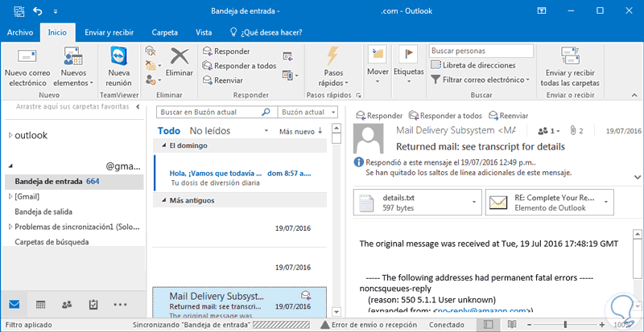The height and width of the screenshot is (332, 644).
Task: Click the reply with meeting icon
Action: (x=287, y=56)
